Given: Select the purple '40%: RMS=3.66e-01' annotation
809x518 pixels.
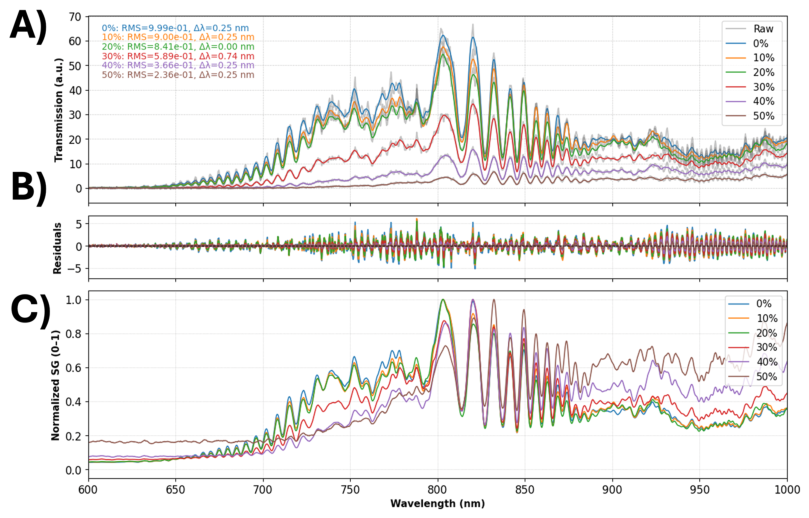Looking at the screenshot, I should click(x=178, y=66).
